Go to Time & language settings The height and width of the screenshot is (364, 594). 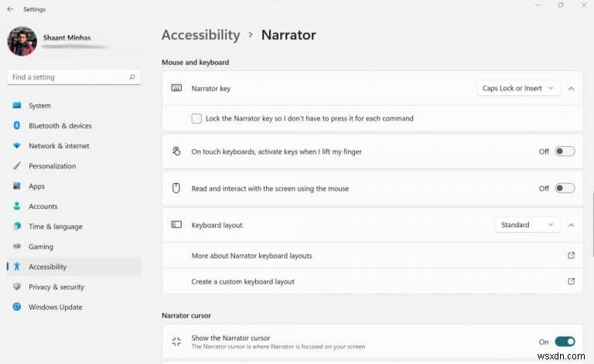55,226
